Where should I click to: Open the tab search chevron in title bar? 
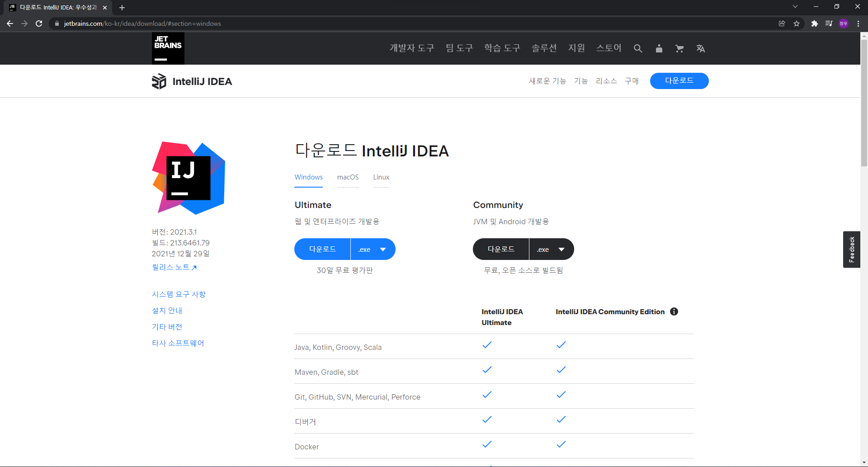(795, 7)
